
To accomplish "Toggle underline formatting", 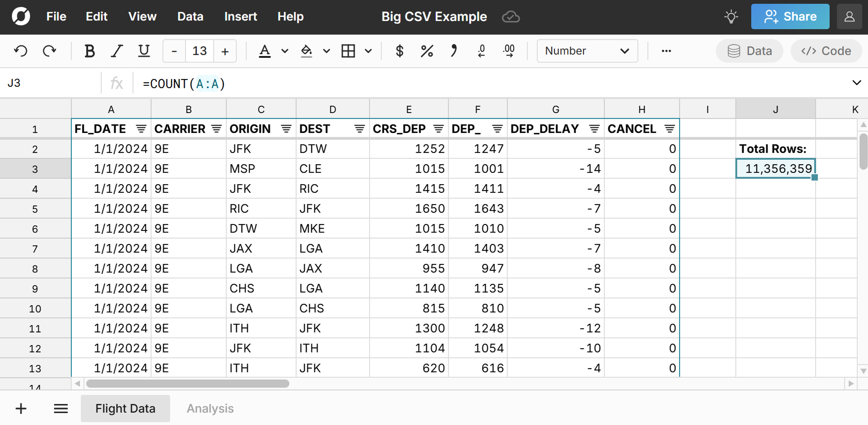I will click(x=143, y=51).
